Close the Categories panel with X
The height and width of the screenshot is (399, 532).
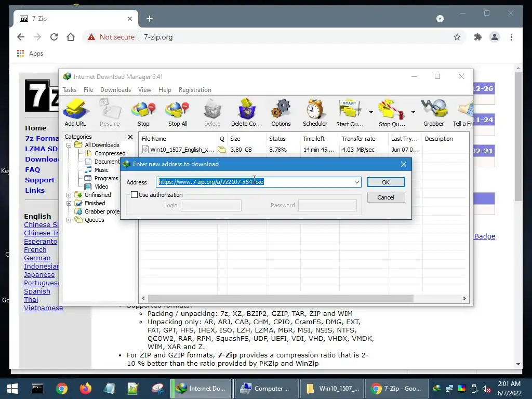pos(130,137)
